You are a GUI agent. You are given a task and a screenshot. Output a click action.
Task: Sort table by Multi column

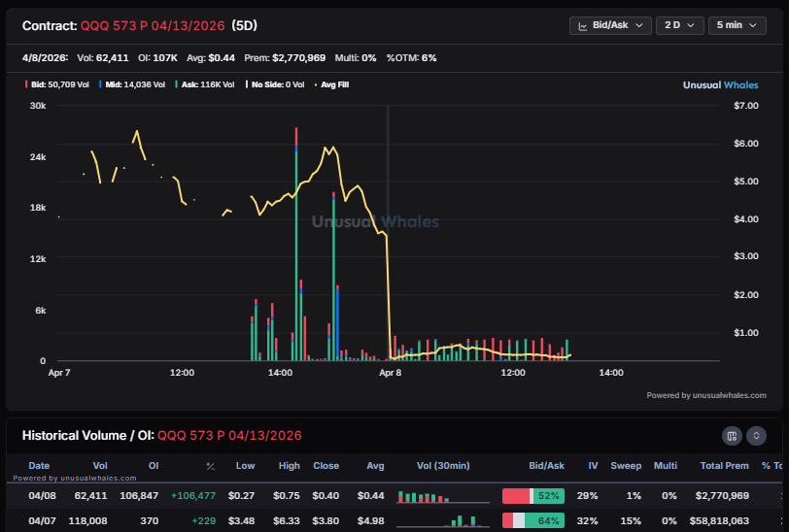click(666, 466)
